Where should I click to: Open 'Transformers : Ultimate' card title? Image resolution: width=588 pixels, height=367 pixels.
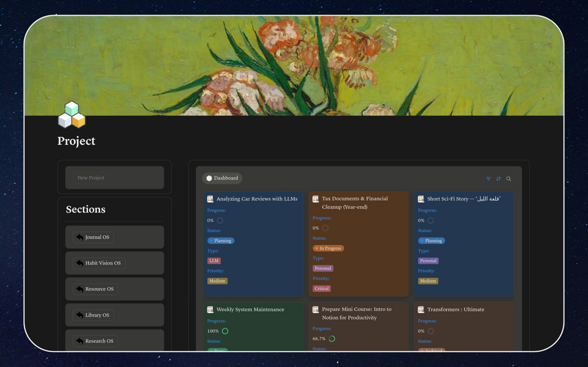point(456,309)
